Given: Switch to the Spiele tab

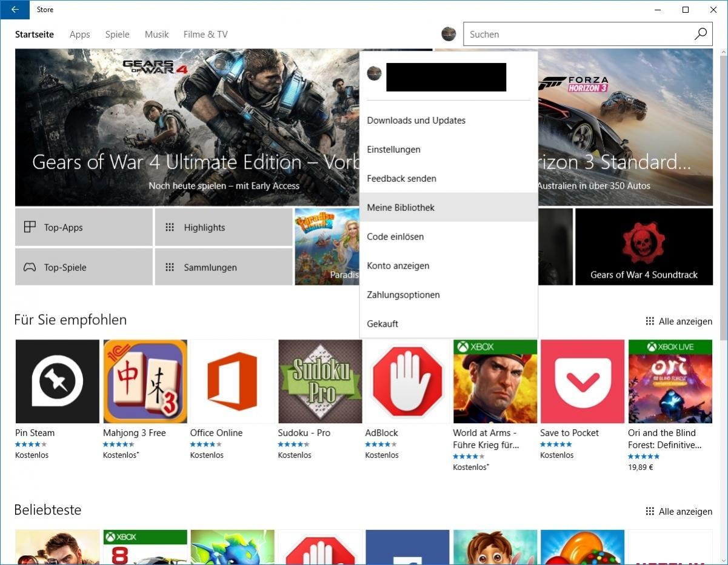Looking at the screenshot, I should (x=117, y=35).
